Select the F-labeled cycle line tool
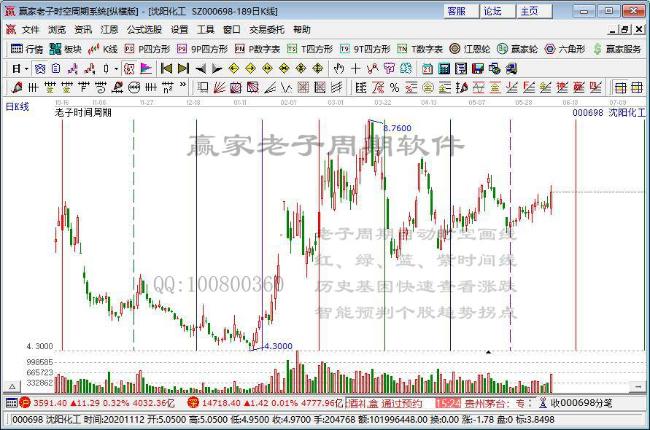 tap(84, 87)
